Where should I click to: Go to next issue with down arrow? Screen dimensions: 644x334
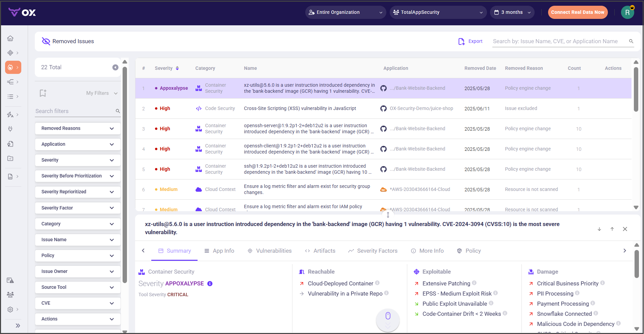[599, 229]
